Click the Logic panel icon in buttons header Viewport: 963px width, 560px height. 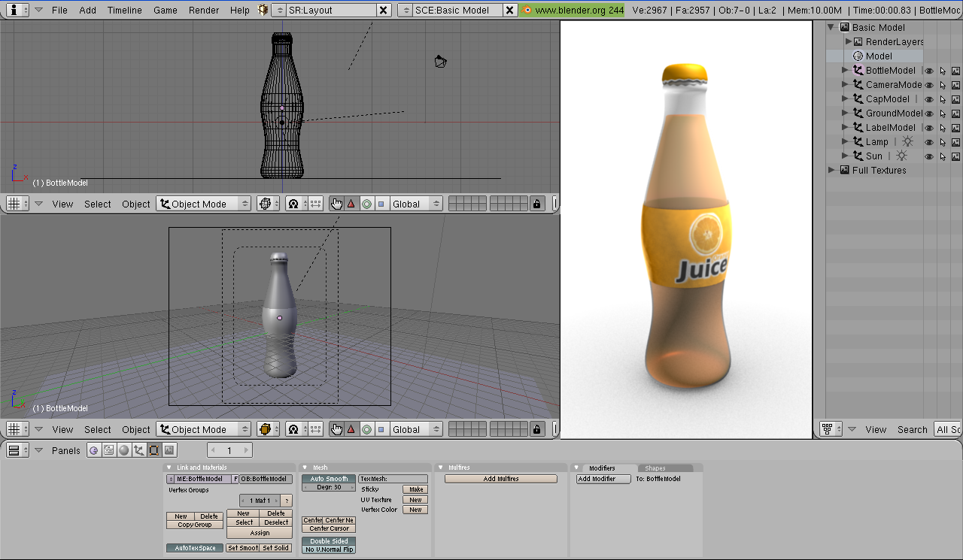(94, 450)
